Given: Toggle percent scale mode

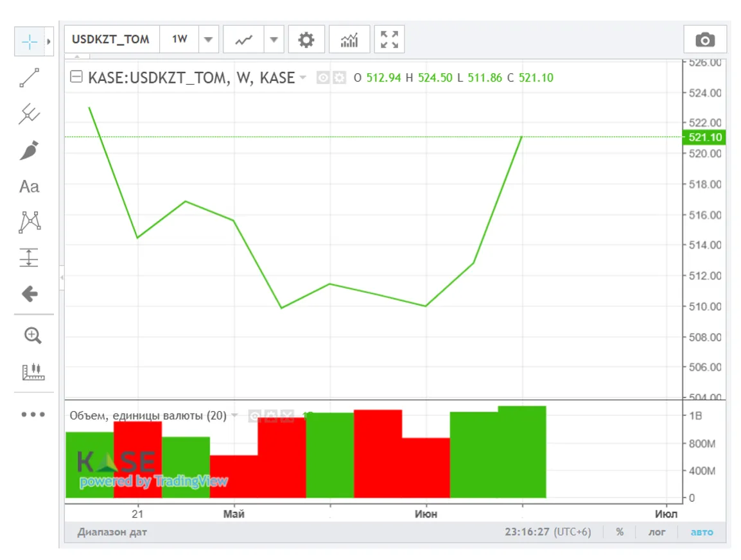Looking at the screenshot, I should click(620, 532).
